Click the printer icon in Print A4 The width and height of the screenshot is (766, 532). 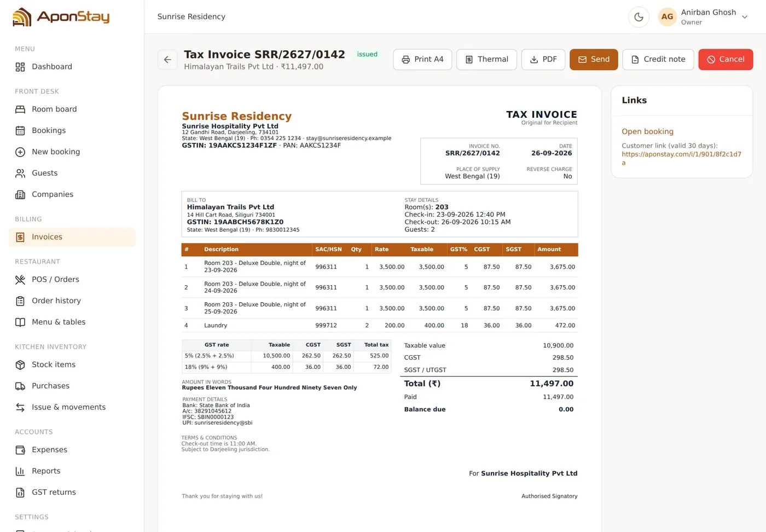click(406, 60)
